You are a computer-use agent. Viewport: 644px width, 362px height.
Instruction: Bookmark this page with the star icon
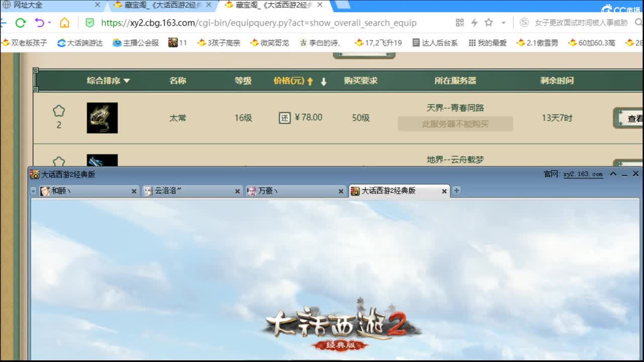(x=489, y=23)
